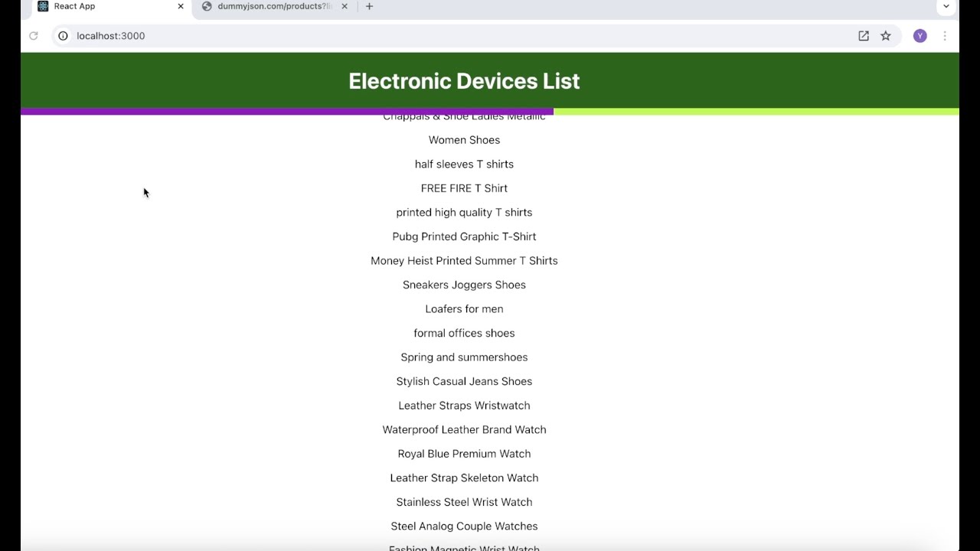Open page in app icon
This screenshot has height=551, width=980.
point(864,36)
